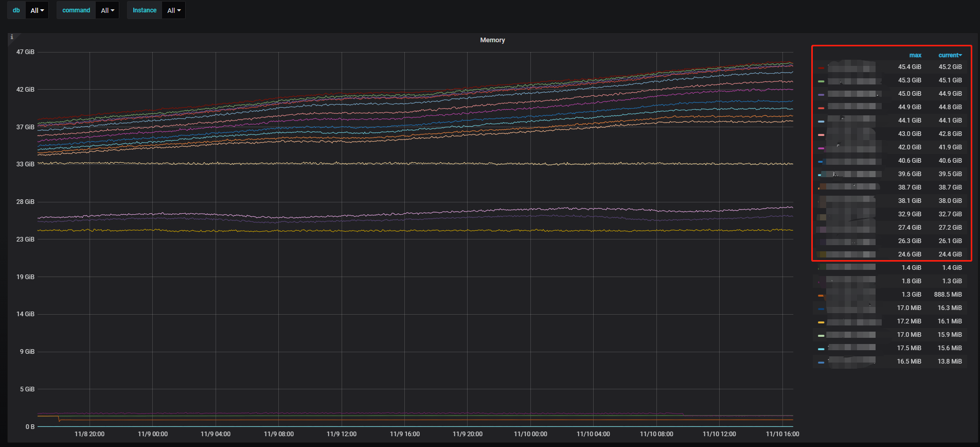Click magenta swatch of 41.9 GiB series
The width and height of the screenshot is (980, 447).
pyautogui.click(x=821, y=148)
